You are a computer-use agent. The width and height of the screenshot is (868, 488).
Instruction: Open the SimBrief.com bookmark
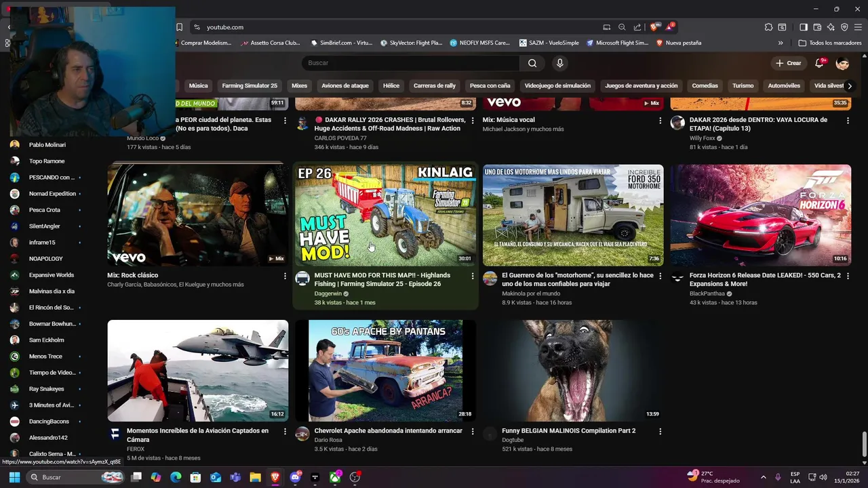341,43
